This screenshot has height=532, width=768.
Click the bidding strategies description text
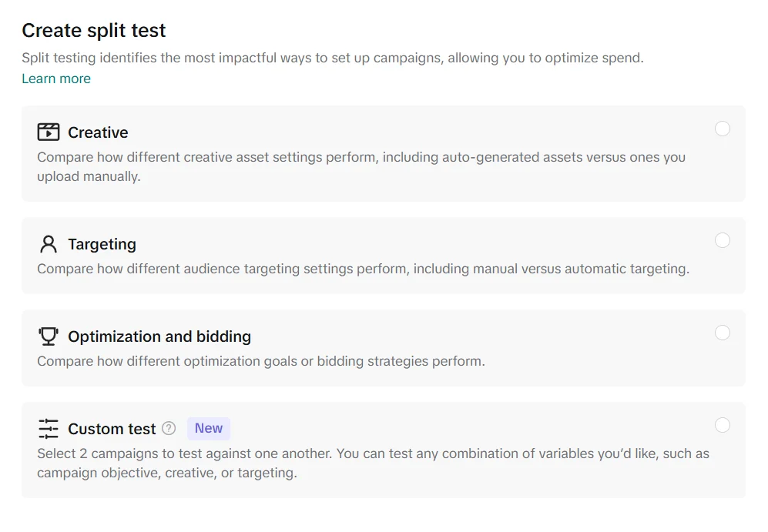261,361
